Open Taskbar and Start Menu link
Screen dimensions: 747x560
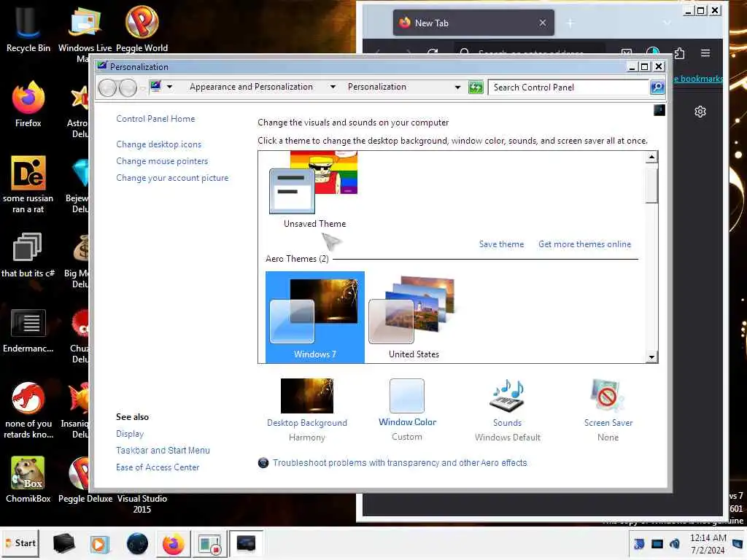pos(163,451)
